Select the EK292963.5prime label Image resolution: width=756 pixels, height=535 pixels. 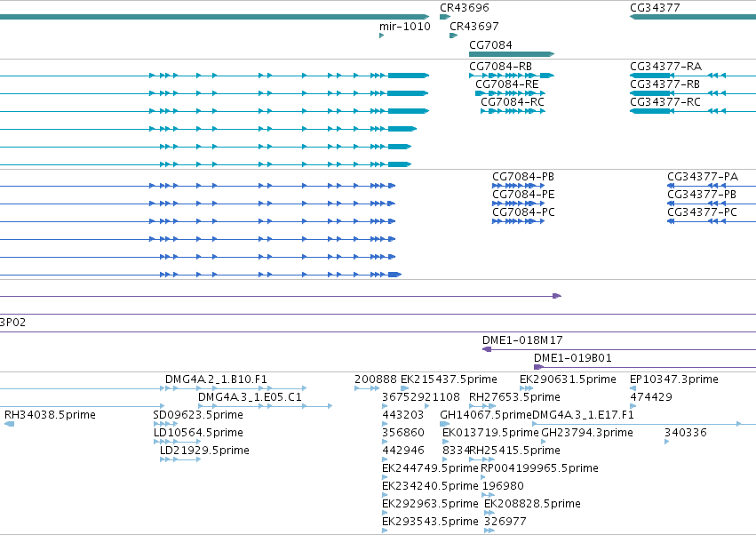tap(430, 504)
